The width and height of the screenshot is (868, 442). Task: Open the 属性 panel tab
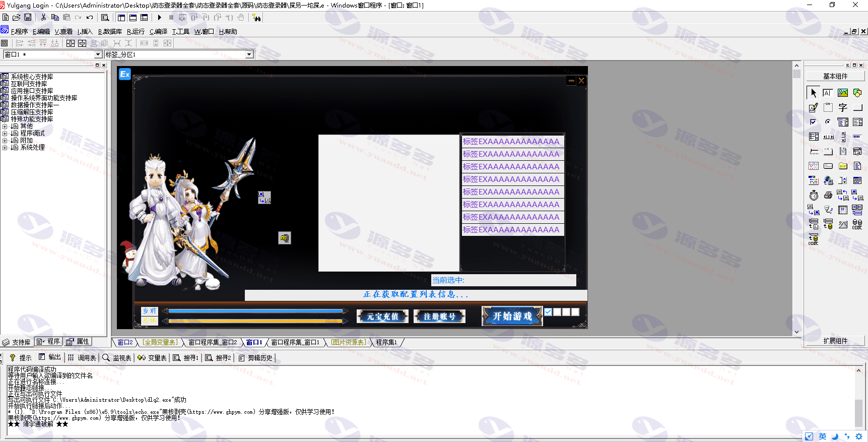[78, 342]
